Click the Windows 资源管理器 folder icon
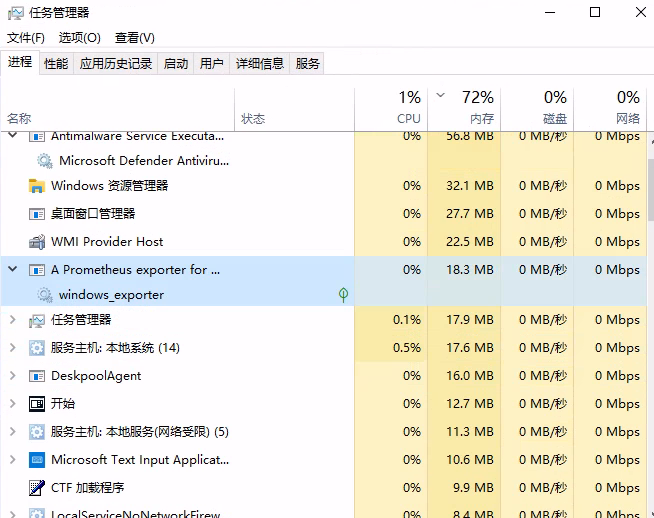 [x=37, y=186]
